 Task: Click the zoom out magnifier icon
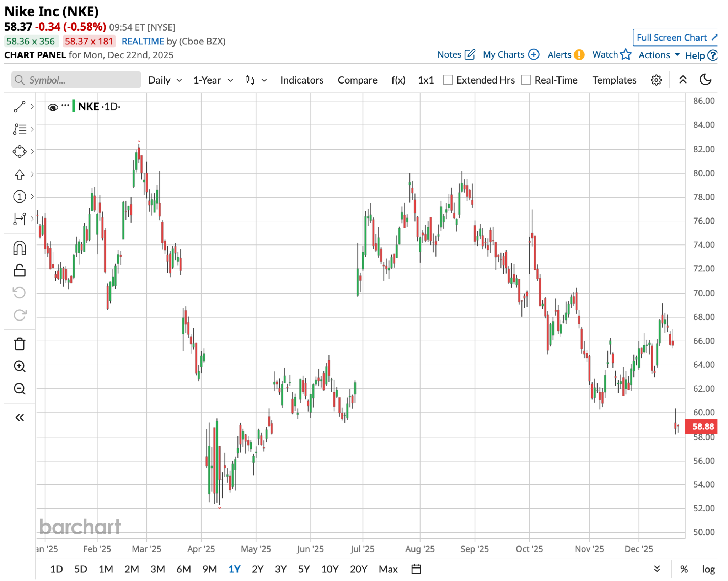pyautogui.click(x=20, y=389)
